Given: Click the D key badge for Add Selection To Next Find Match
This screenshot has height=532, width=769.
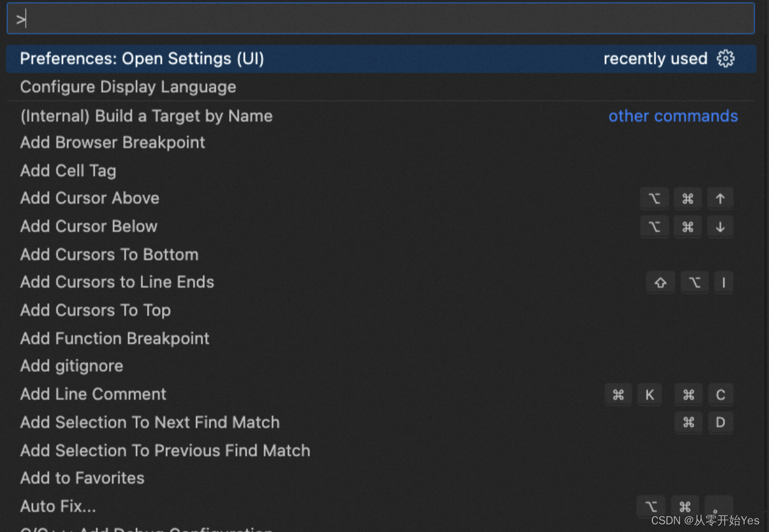Looking at the screenshot, I should point(720,423).
